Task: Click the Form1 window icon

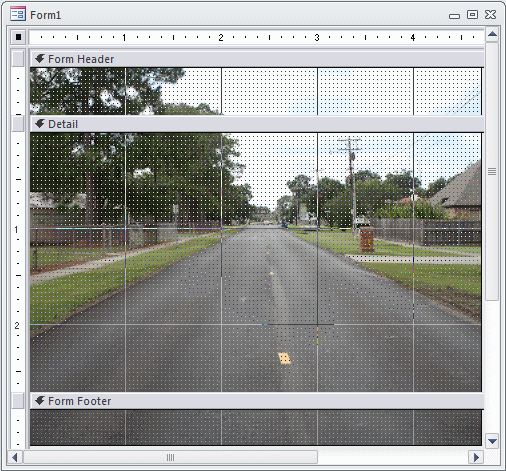Action: point(18,14)
